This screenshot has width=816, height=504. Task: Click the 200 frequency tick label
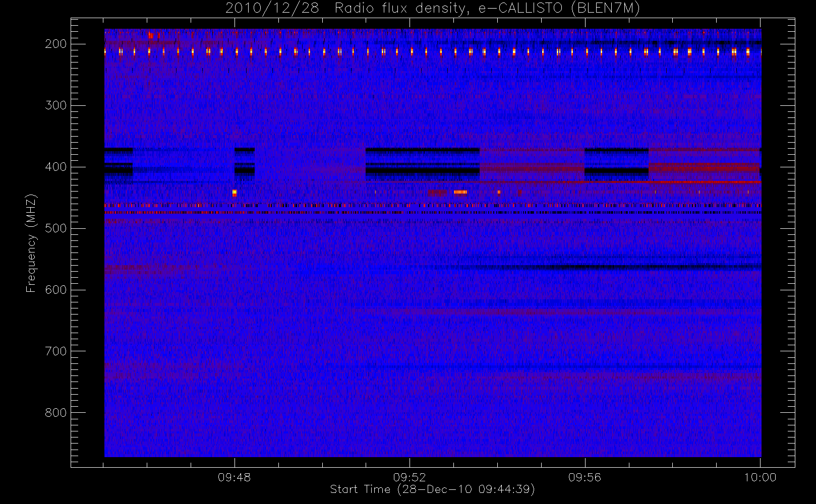(x=56, y=44)
